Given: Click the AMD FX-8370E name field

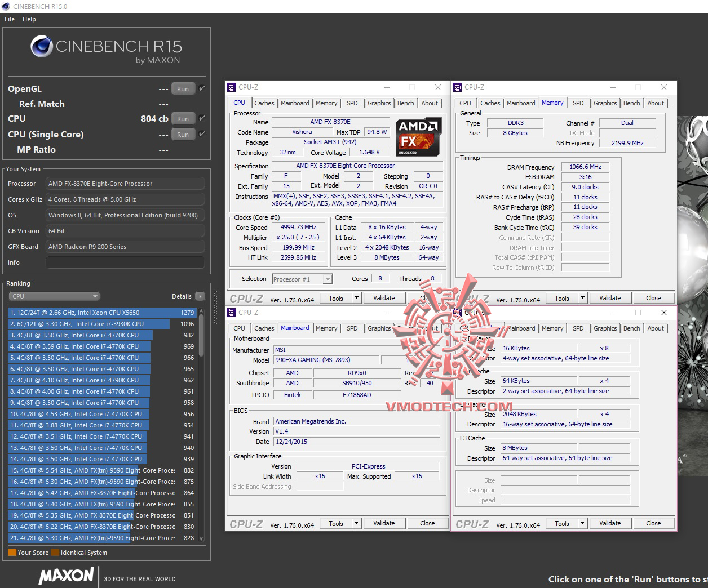Looking at the screenshot, I should coord(330,122).
